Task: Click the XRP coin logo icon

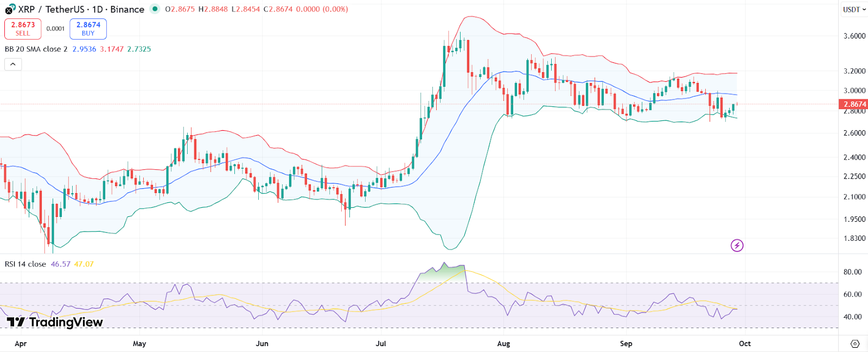Action: pyautogui.click(x=10, y=9)
